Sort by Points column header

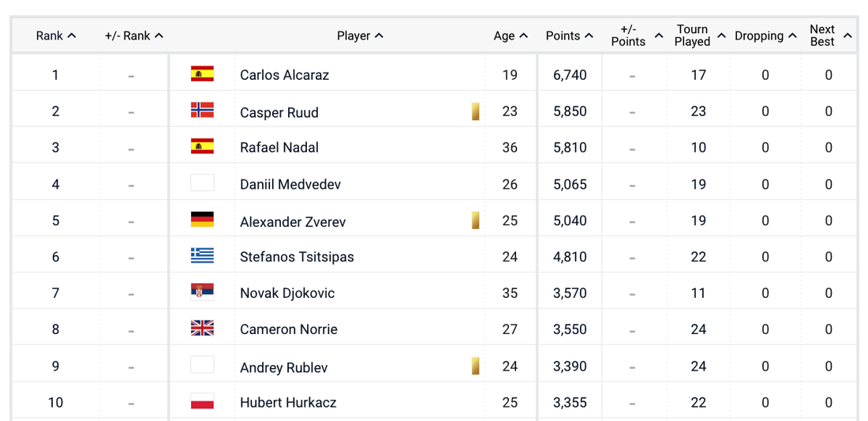[569, 36]
